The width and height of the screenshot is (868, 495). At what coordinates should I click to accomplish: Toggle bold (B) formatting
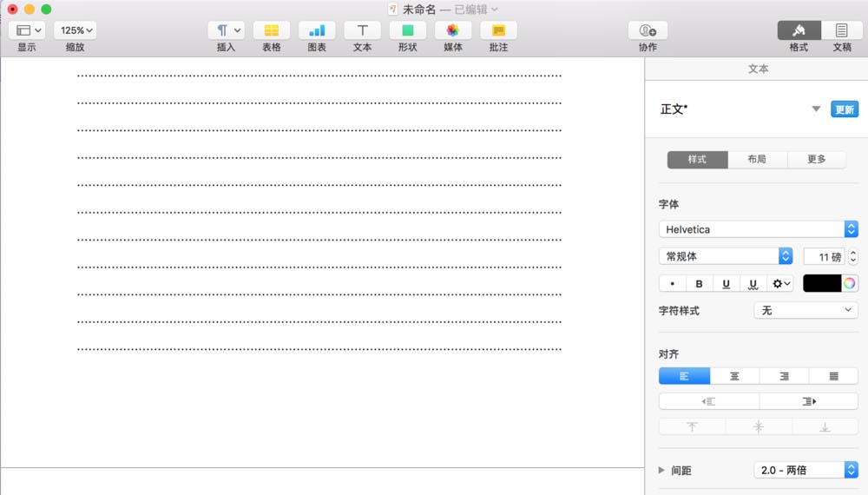tap(700, 284)
